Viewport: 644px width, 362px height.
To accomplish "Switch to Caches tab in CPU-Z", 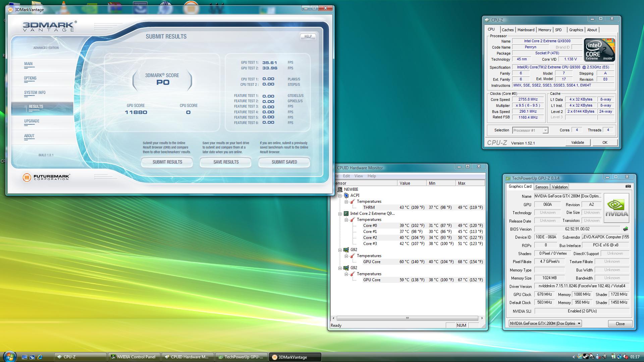I will point(507,30).
